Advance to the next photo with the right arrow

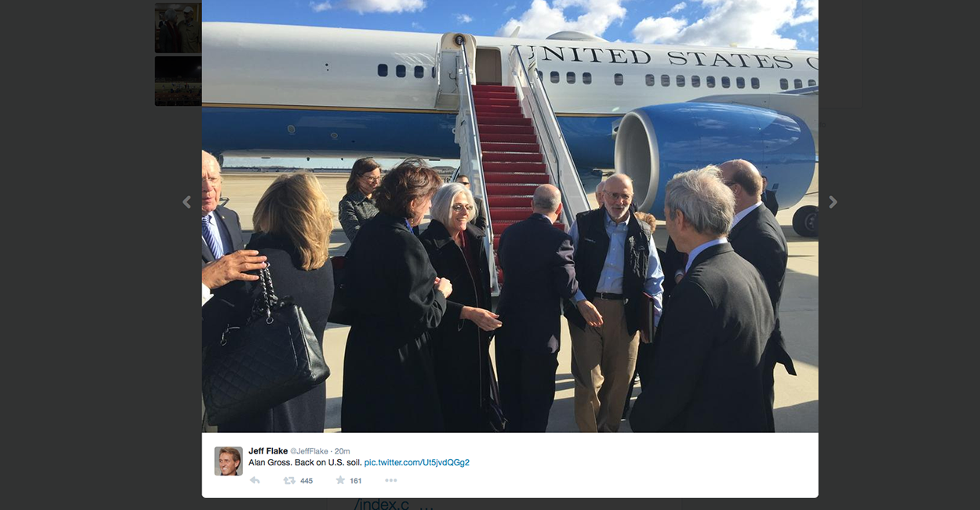pos(833,202)
